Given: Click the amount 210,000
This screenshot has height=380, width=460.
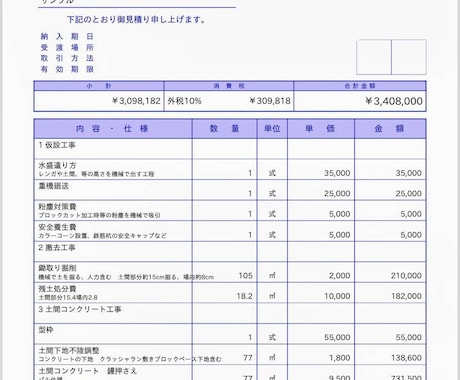Looking at the screenshot, I should [x=406, y=276].
